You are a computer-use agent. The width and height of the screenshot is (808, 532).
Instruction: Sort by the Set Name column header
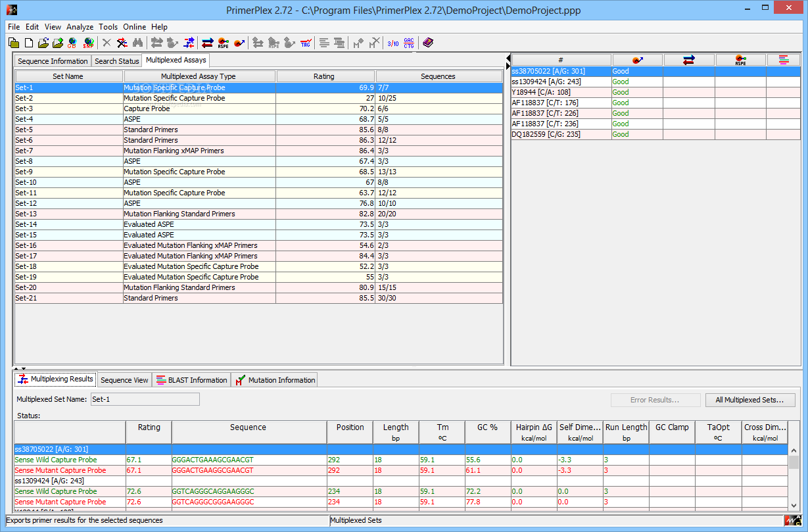tap(69, 76)
